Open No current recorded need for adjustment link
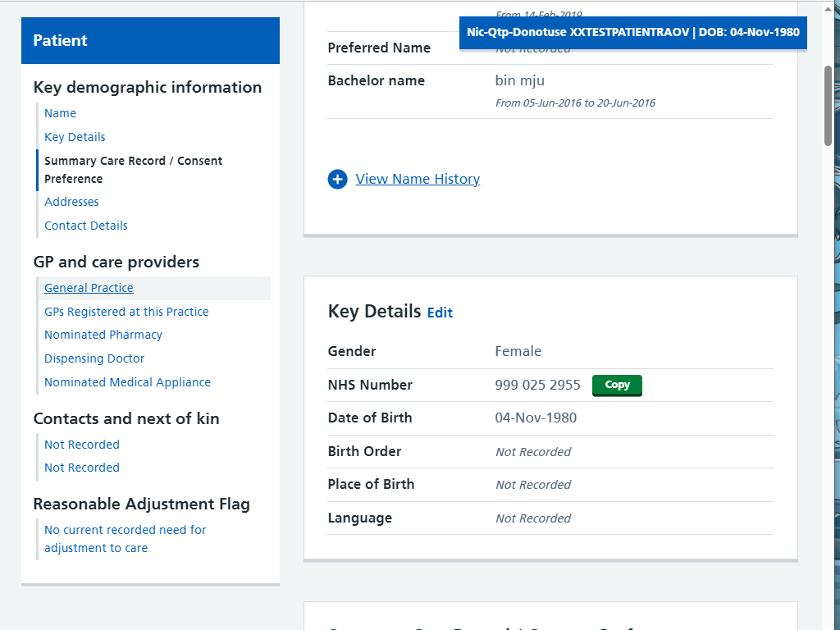The height and width of the screenshot is (630, 840). (126, 539)
